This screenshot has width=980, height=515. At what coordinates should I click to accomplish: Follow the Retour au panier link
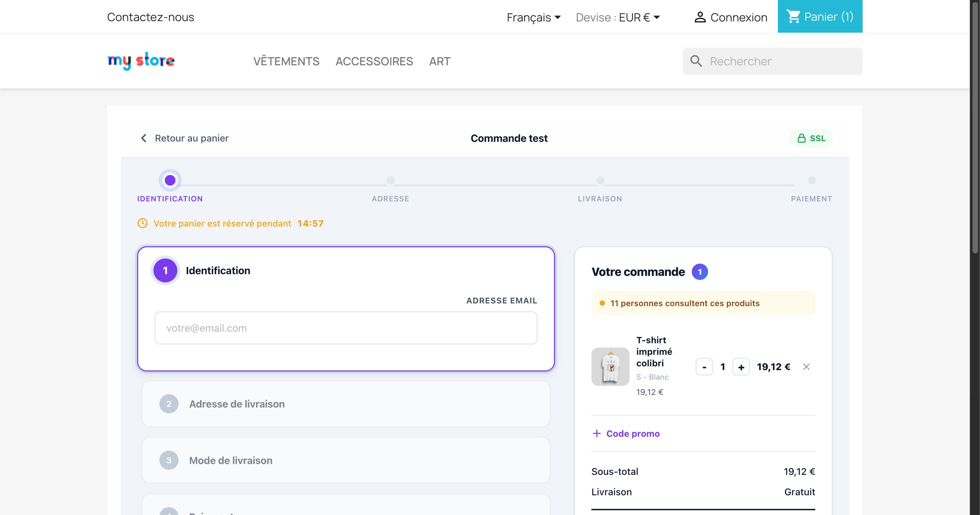191,138
